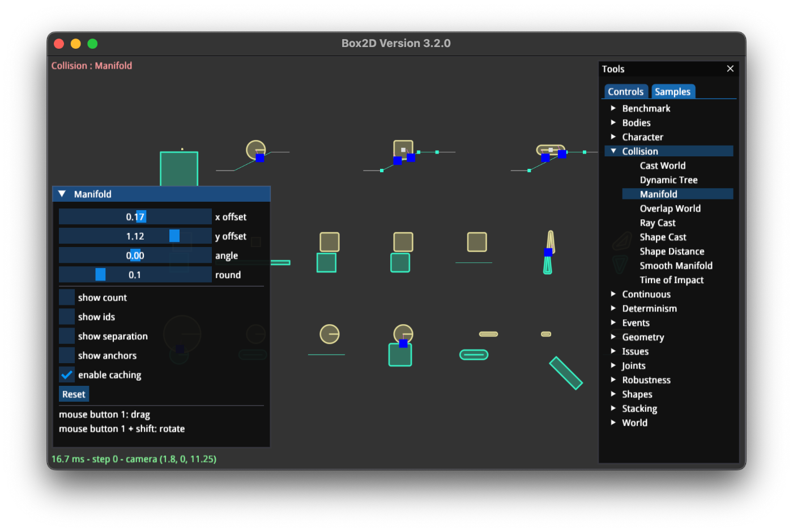Enable the show ids checkbox
The image size is (793, 532).
click(x=67, y=317)
